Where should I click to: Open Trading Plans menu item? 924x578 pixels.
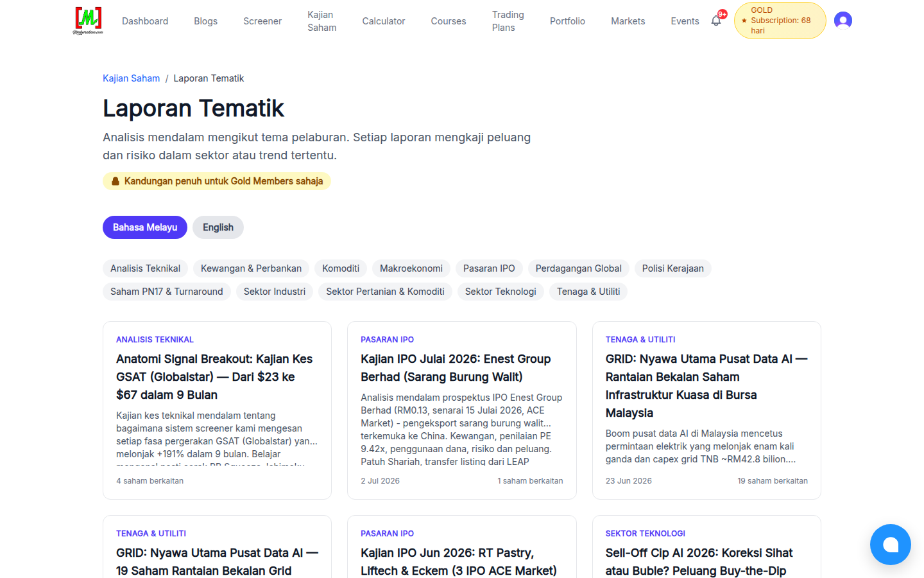coord(508,21)
